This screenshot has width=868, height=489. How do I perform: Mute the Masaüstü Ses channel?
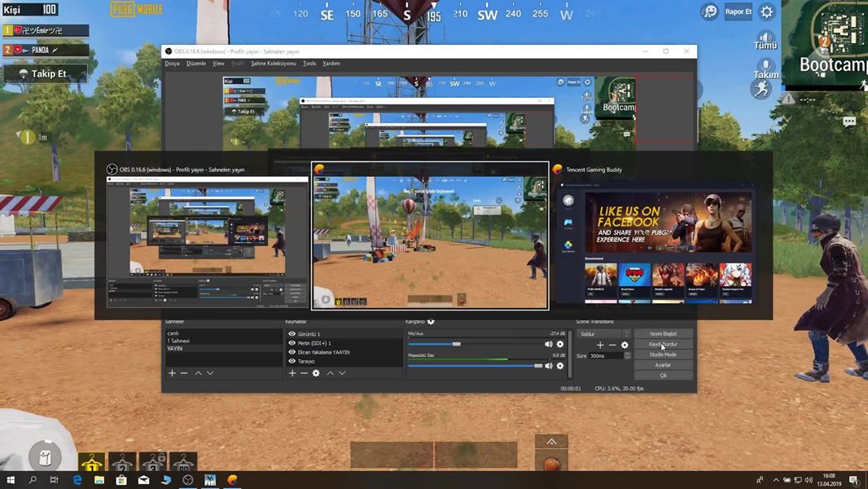(549, 365)
